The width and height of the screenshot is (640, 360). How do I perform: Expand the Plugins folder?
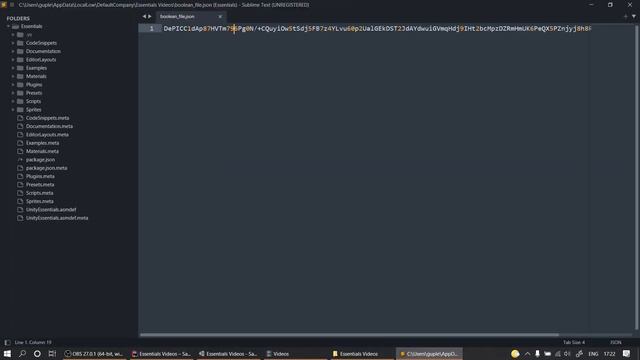point(13,85)
